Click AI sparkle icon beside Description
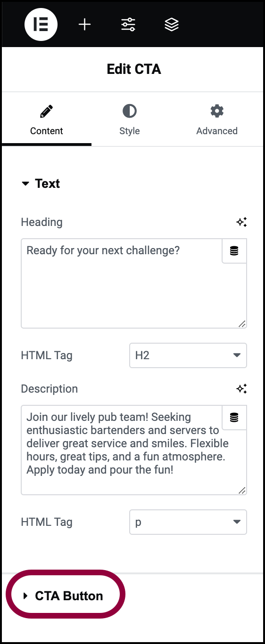The height and width of the screenshot is (644, 265). click(241, 389)
